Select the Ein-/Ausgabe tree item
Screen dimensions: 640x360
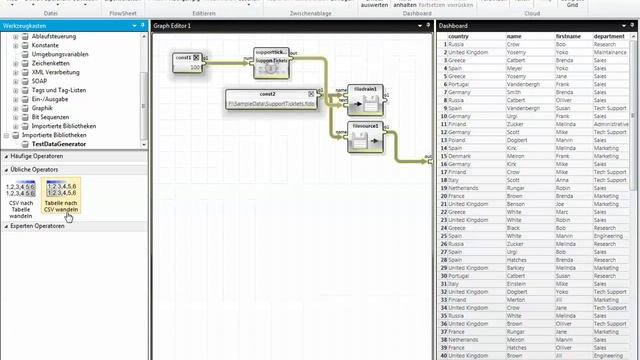tap(50, 99)
